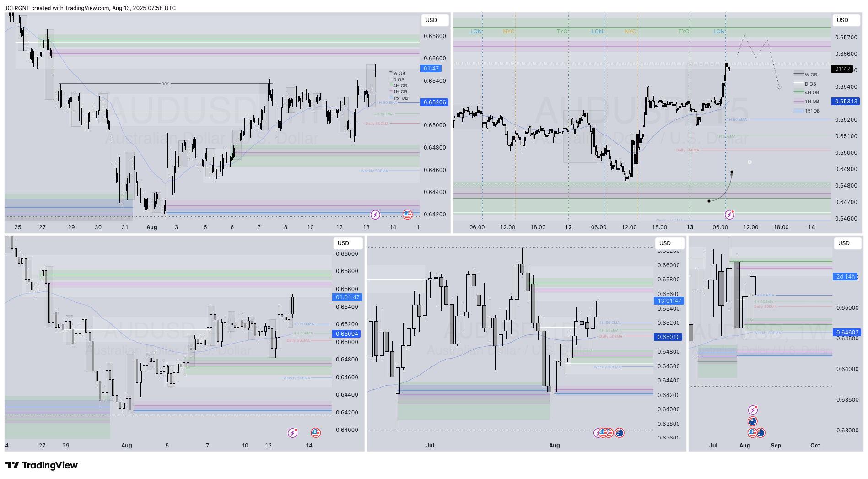This screenshot has width=868, height=479.
Task: Click Weekly 50EMA label in the 0.65010 chart
Action: 607,367
